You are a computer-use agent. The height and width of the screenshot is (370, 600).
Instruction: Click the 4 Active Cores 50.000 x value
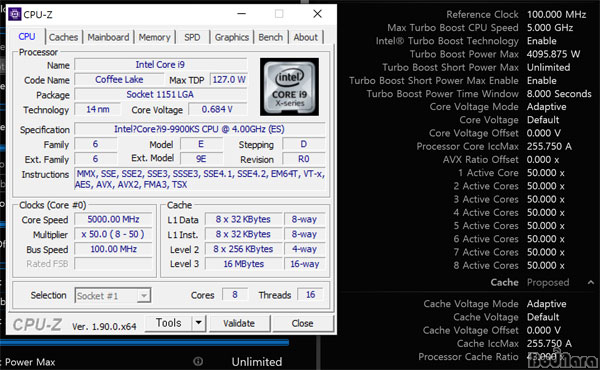(546, 212)
